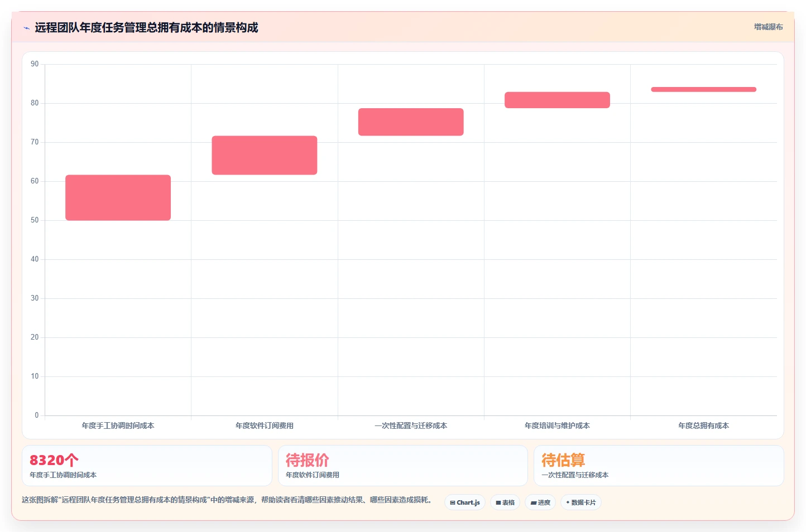Click the chart title 远程团队年度任务管理总拥有成本的情景构成
Image resolution: width=806 pixels, height=532 pixels.
146,27
